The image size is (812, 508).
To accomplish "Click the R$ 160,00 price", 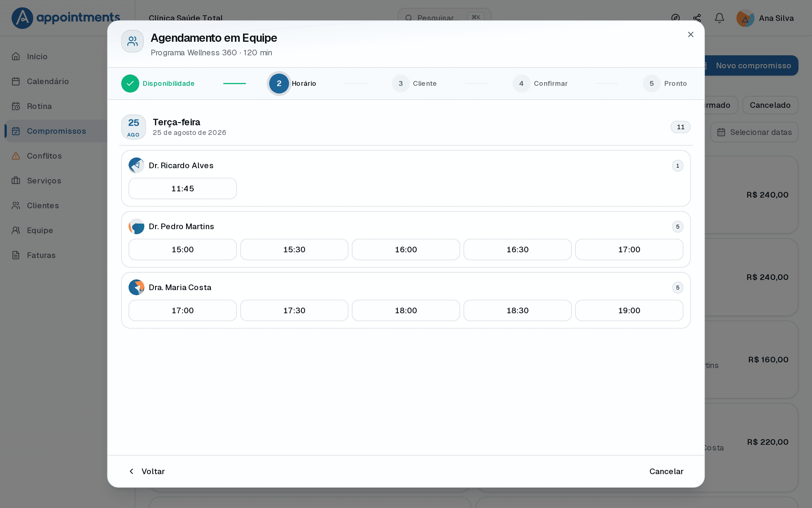I will coord(768,360).
